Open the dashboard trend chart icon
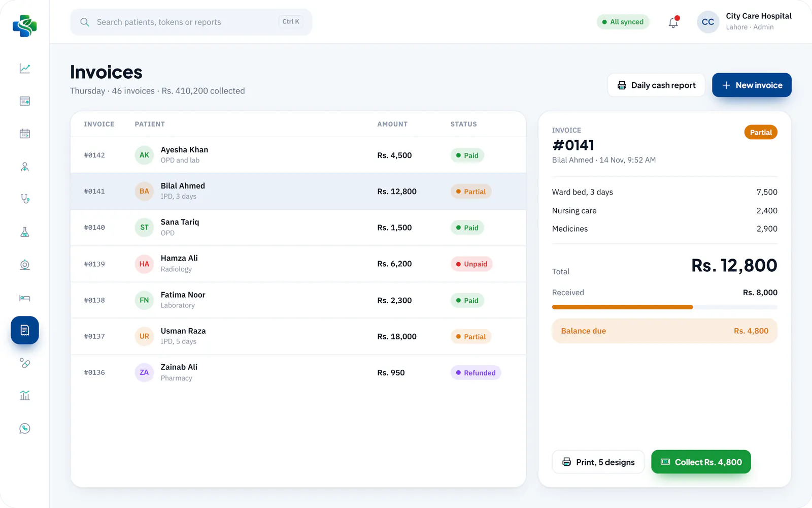The height and width of the screenshot is (508, 812). point(25,68)
